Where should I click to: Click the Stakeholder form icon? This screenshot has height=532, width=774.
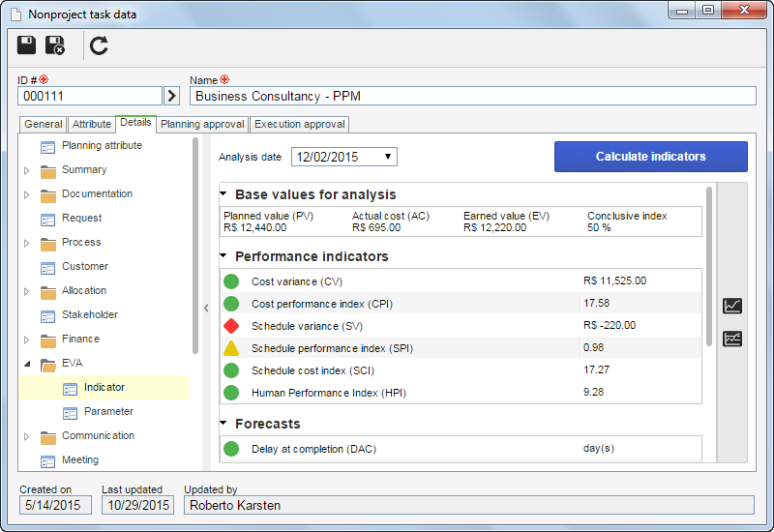pos(47,316)
